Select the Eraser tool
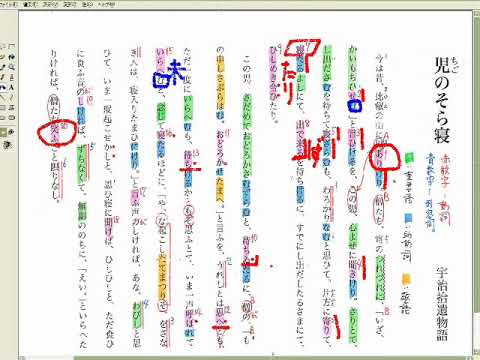The height and width of the screenshot is (360, 480). coord(3,56)
